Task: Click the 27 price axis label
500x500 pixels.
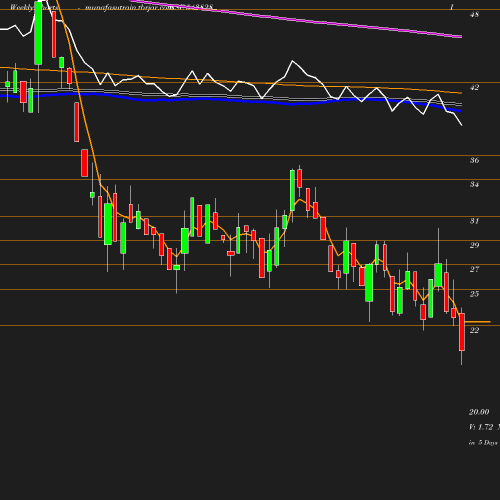Action: [x=474, y=269]
